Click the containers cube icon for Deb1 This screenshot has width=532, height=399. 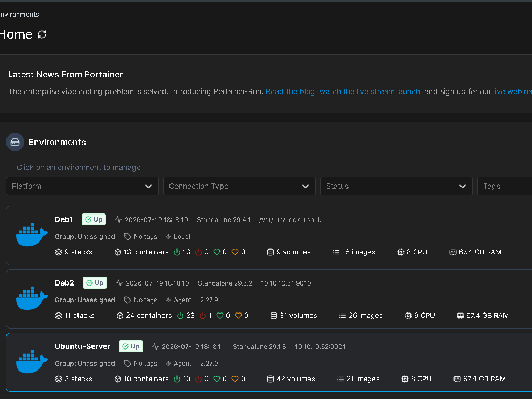(x=118, y=252)
